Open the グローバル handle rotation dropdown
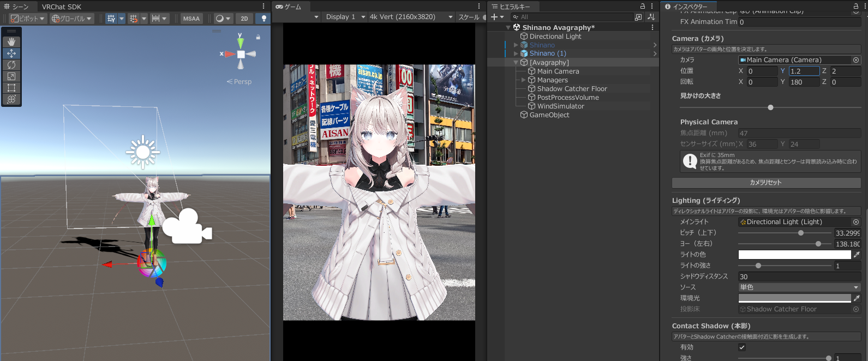The image size is (868, 361). pyautogui.click(x=72, y=19)
